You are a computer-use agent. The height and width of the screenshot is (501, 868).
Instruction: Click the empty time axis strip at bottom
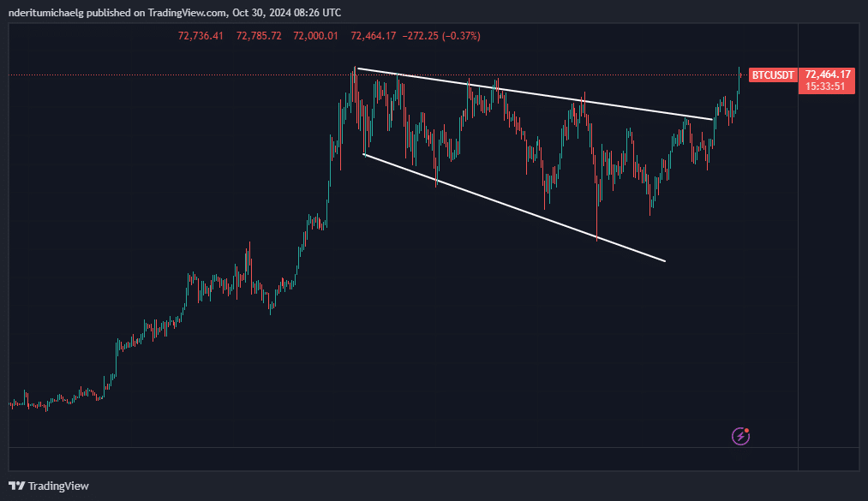pyautogui.click(x=403, y=458)
